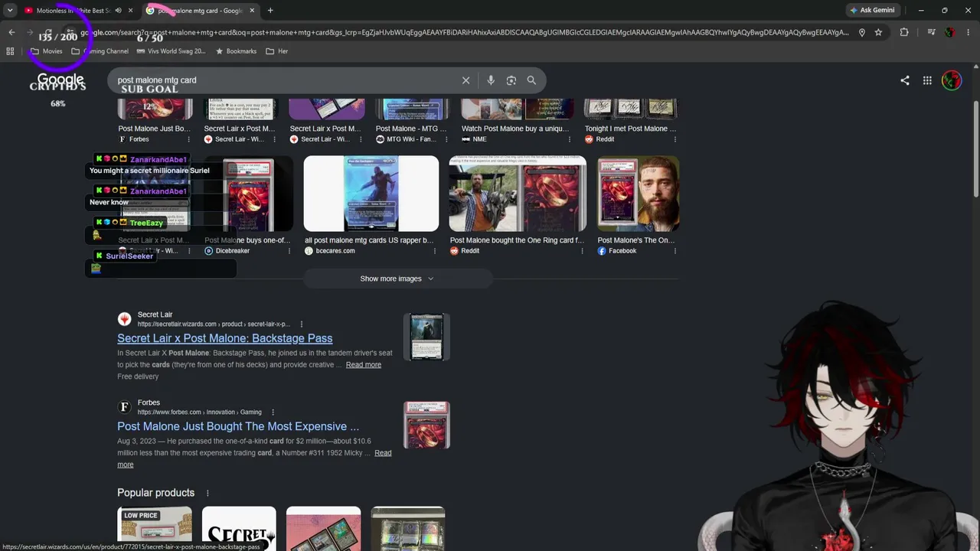Viewport: 980px width, 551px height.
Task: Go back to the previous page
Action: (11, 32)
